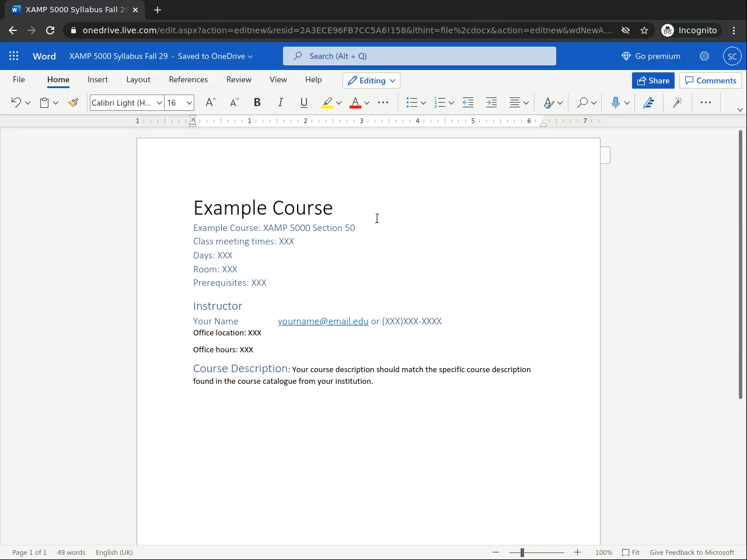Click the Share button
Image resolution: width=747 pixels, height=560 pixels.
653,80
